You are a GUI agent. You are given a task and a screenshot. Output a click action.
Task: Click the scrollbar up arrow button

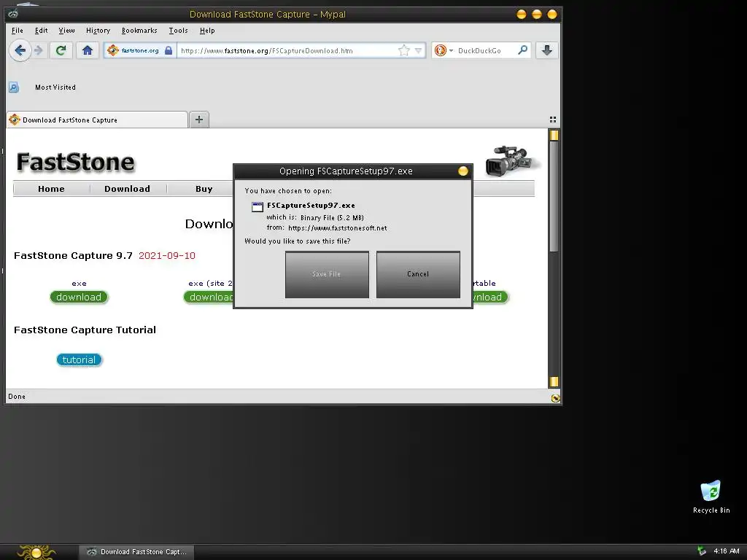tap(554, 135)
